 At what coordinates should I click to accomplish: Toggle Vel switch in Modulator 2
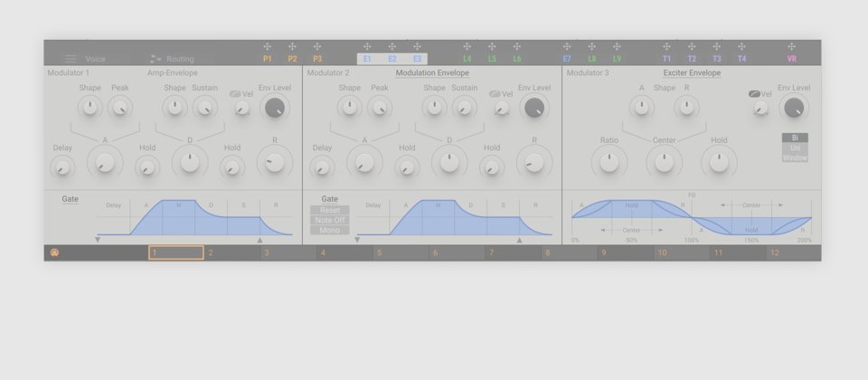click(494, 93)
